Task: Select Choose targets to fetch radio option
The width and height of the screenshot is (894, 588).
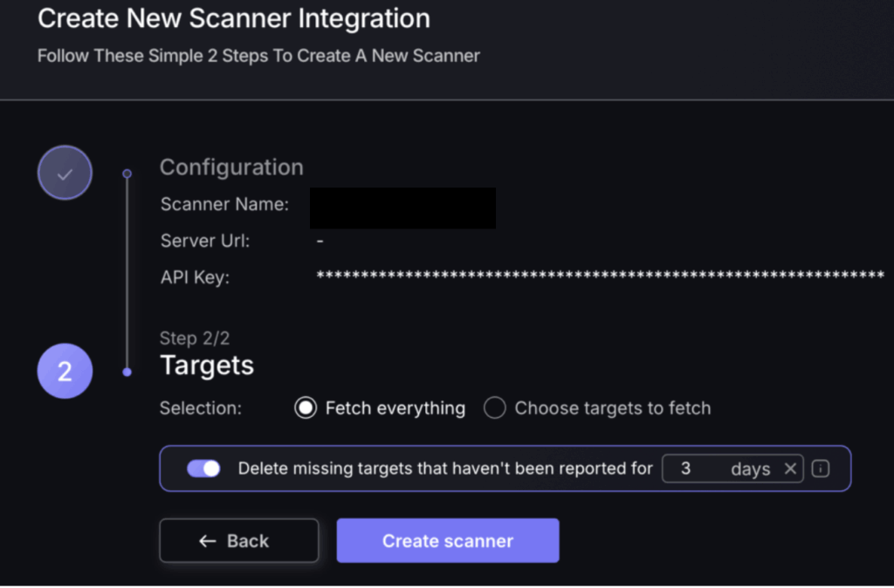Action: click(495, 408)
